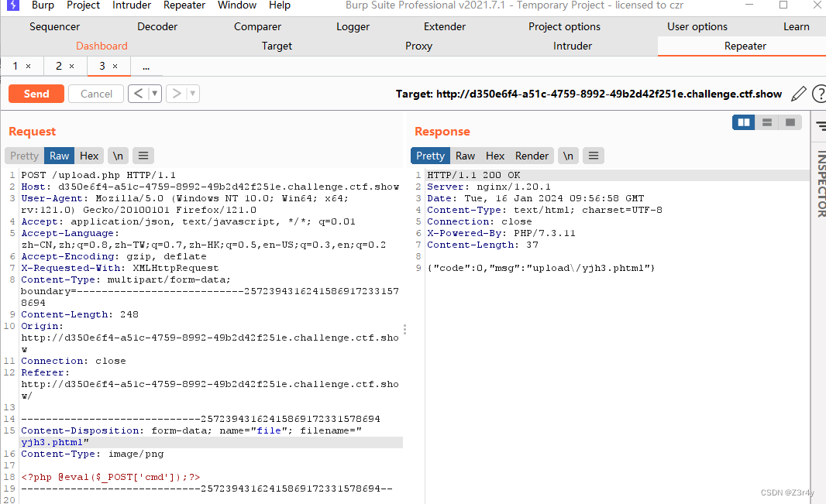The image size is (826, 504).
Task: Switch to the Proxy tab
Action: (418, 46)
